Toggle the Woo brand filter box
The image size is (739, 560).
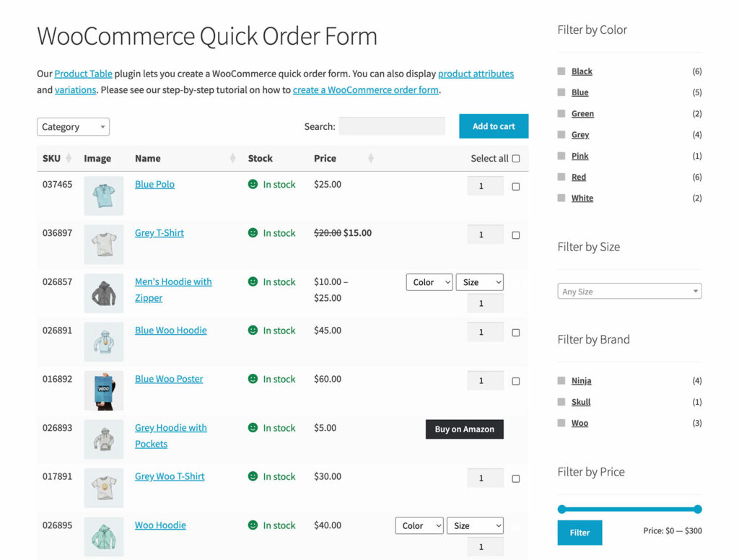pos(561,423)
